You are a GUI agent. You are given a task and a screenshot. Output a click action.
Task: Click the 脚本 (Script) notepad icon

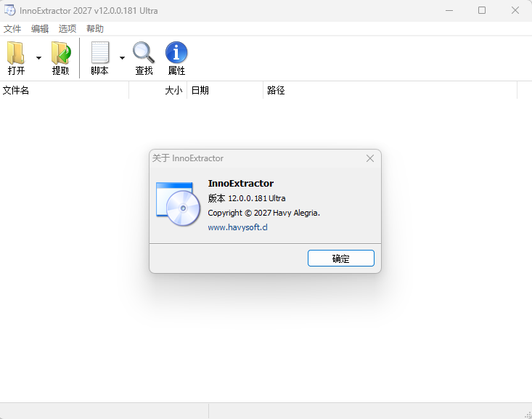(x=100, y=52)
